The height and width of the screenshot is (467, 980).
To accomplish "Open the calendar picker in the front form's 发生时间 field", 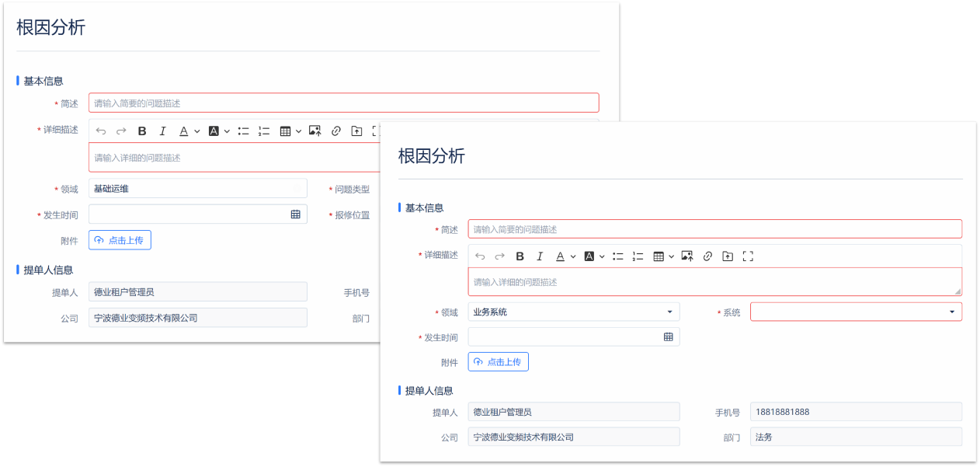I will coord(668,337).
